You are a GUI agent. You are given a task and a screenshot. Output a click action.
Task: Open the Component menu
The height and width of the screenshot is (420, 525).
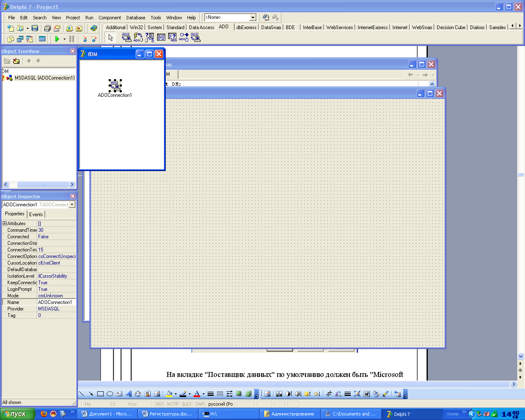point(110,18)
